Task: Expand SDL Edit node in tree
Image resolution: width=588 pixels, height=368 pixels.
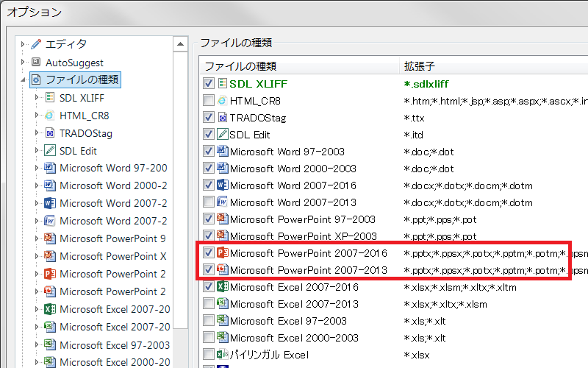Action: pos(36,151)
